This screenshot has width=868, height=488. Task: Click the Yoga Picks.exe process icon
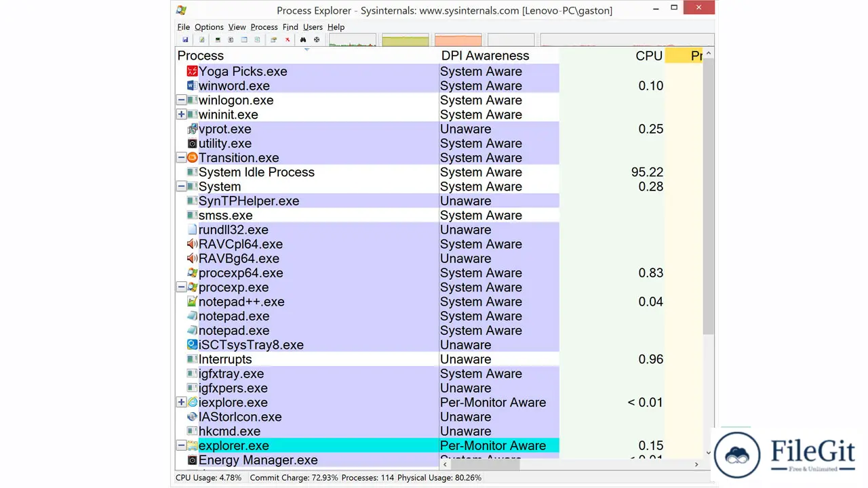point(192,71)
